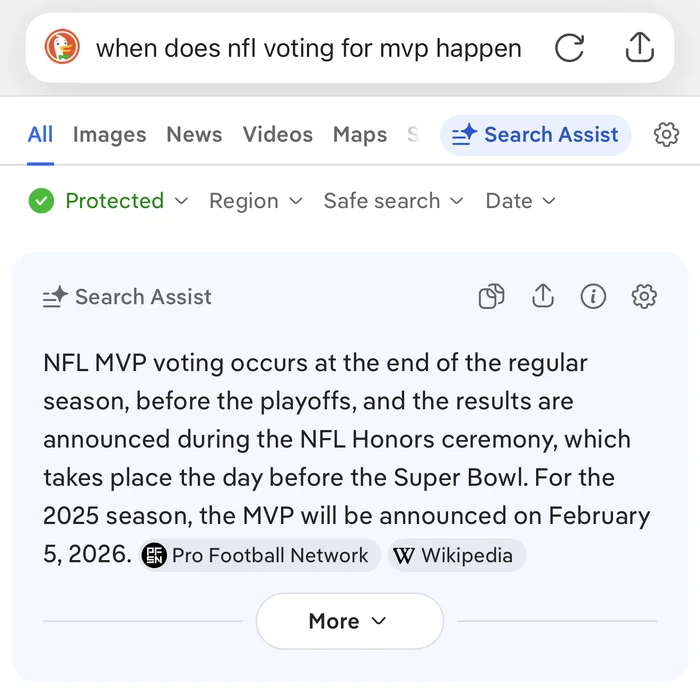
Task: Switch to the Images tab
Action: coord(109,135)
